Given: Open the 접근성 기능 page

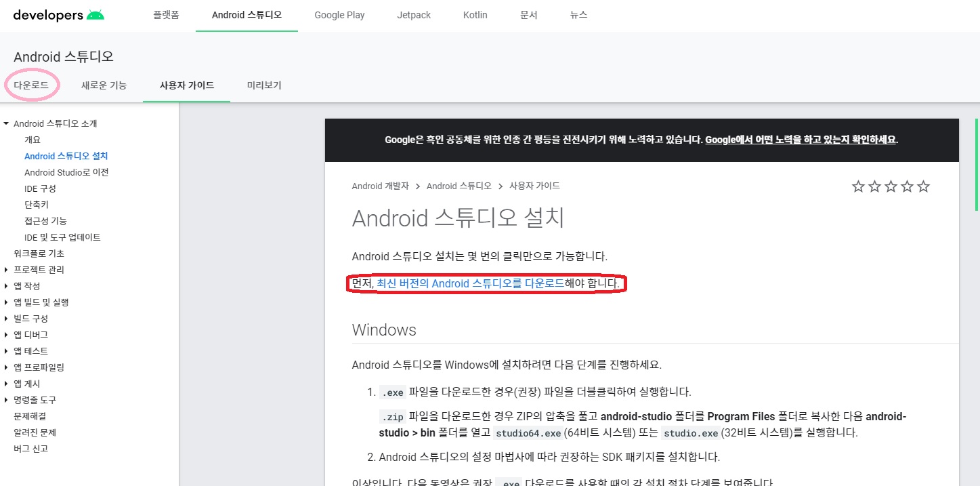Looking at the screenshot, I should pos(45,221).
